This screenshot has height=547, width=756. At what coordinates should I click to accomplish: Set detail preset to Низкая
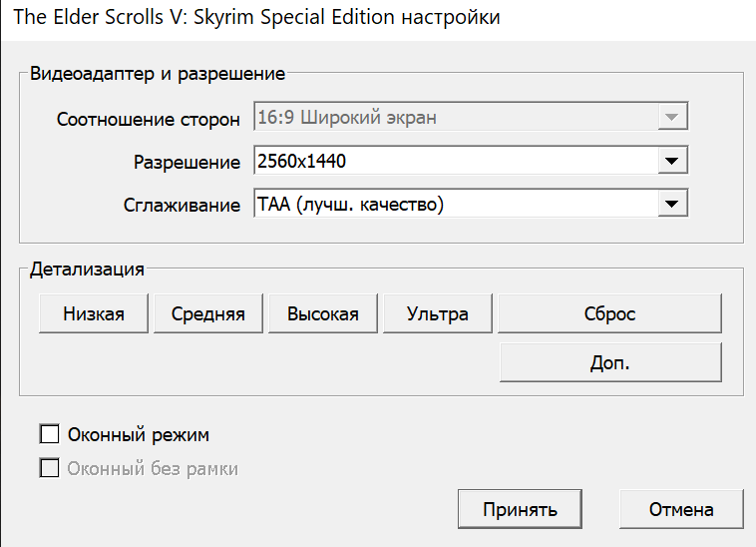click(94, 313)
